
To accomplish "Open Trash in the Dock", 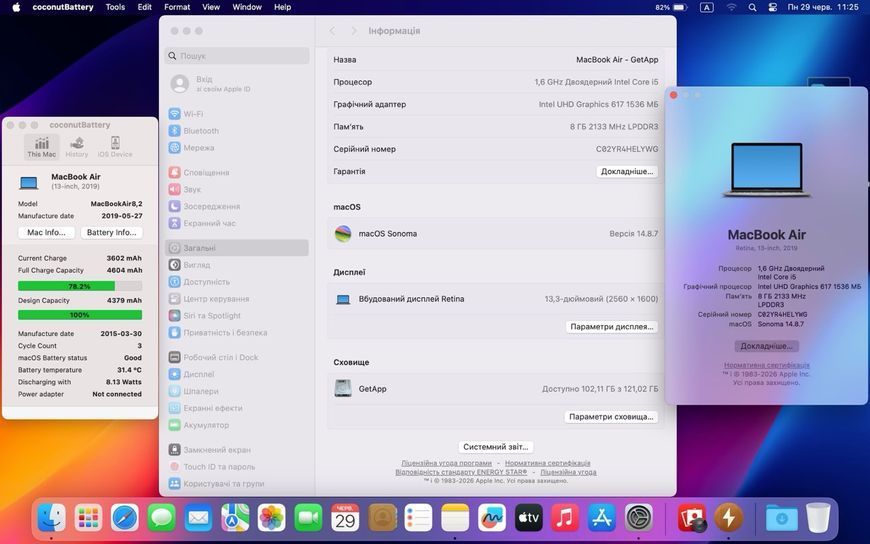I will point(818,518).
